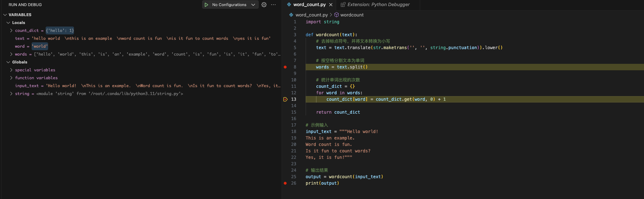Click line number 1 in the gutter
Screen dimensions: 644x199
[295, 22]
